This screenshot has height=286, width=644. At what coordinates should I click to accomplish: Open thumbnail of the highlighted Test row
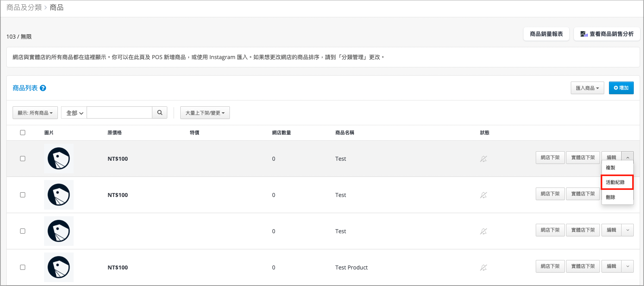(x=59, y=158)
